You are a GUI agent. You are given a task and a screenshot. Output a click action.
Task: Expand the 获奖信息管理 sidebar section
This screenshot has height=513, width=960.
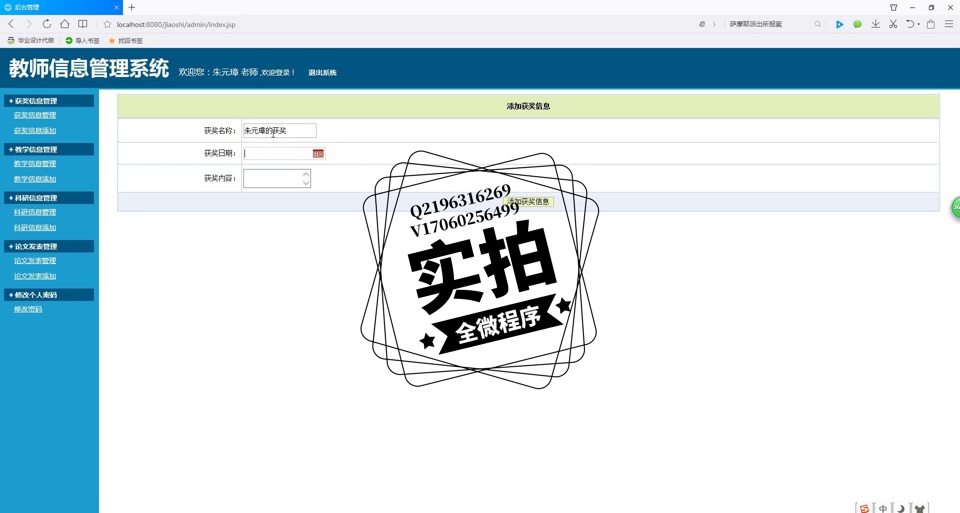pos(48,101)
